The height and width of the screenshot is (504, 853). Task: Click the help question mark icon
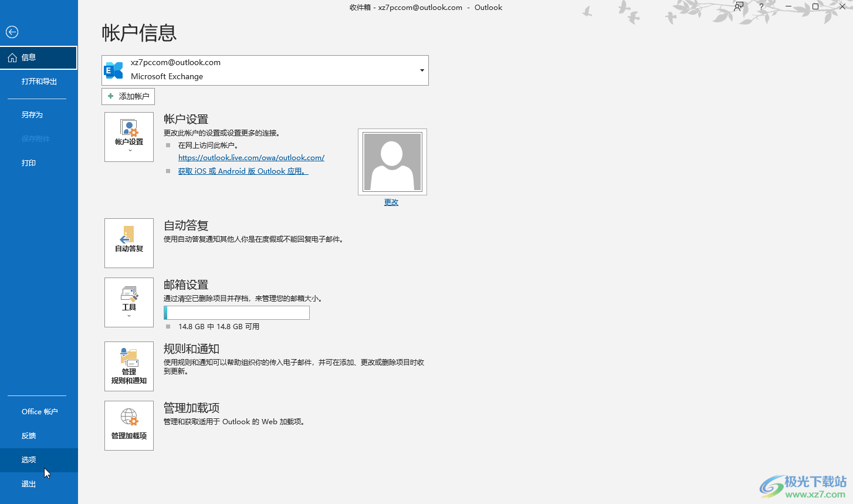point(761,7)
